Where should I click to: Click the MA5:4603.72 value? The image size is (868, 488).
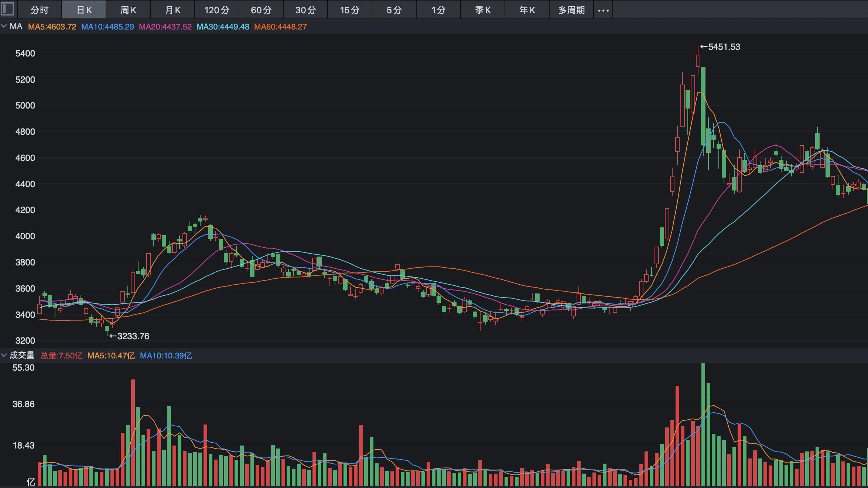click(x=52, y=27)
